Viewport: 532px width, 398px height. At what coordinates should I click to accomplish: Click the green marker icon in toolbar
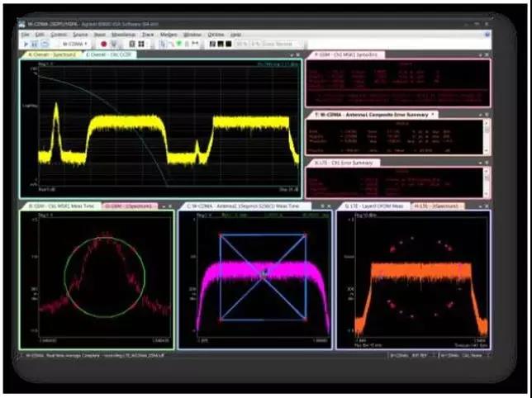(181, 44)
